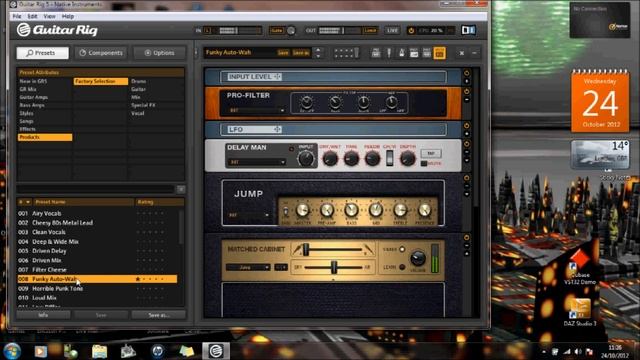This screenshot has height=360, width=640.
Task: Open Delay Man preset INIT dropdown
Action: [x=256, y=162]
